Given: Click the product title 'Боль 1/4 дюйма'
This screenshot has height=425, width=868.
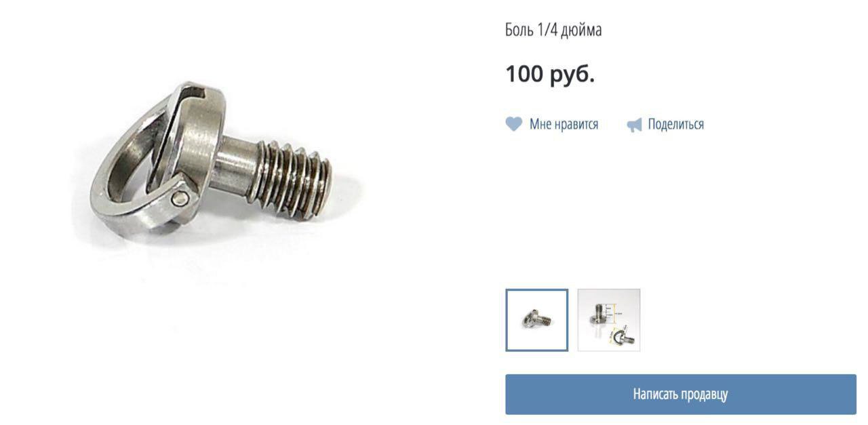Looking at the screenshot, I should tap(553, 30).
